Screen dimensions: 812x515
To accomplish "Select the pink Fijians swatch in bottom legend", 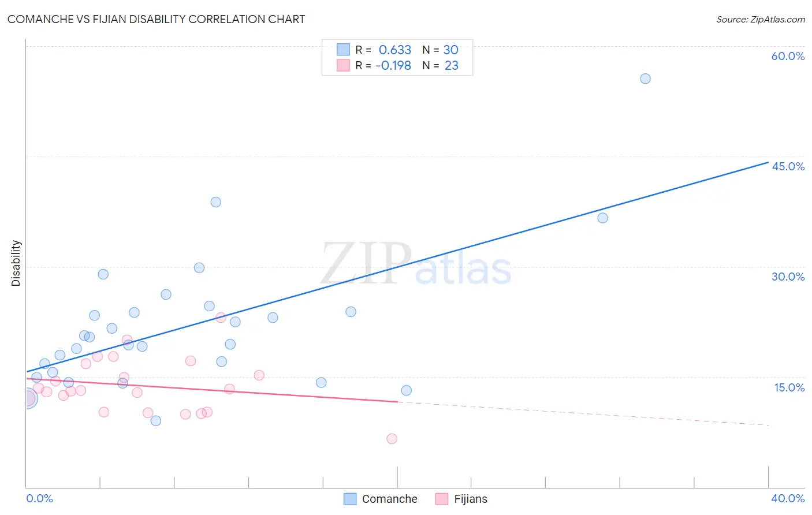I will click(x=442, y=499).
